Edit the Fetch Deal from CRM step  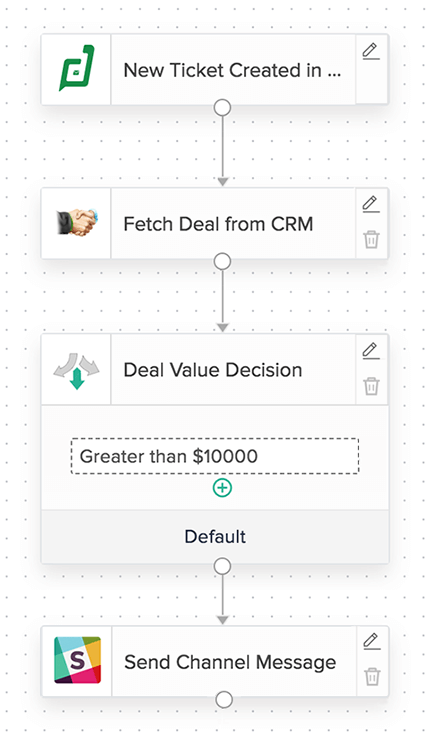(x=371, y=204)
